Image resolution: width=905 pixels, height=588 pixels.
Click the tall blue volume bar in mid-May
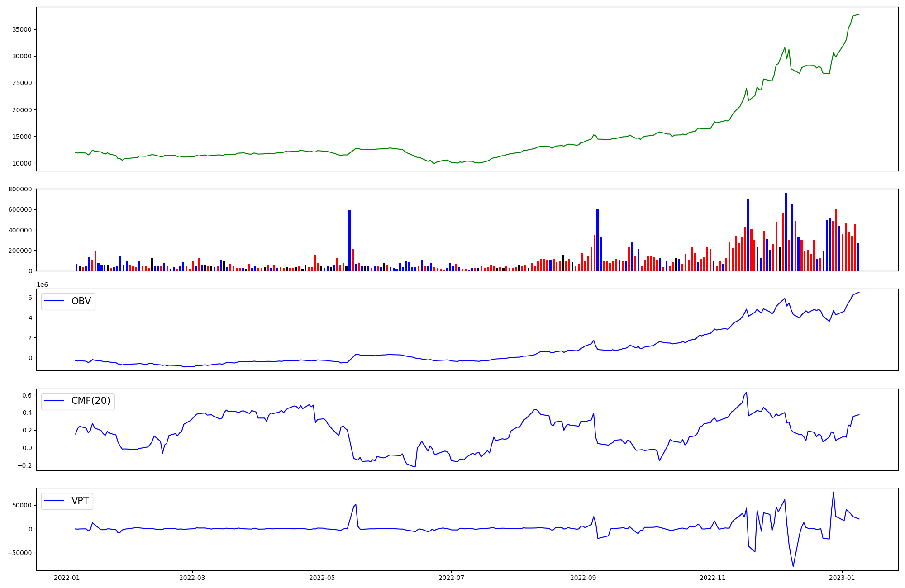349,240
